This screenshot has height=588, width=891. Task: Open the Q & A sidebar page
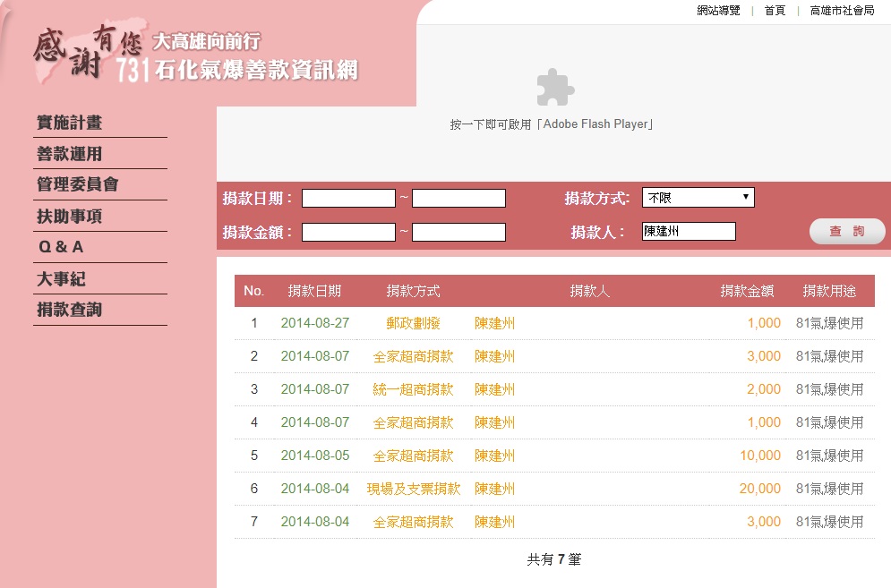60,247
